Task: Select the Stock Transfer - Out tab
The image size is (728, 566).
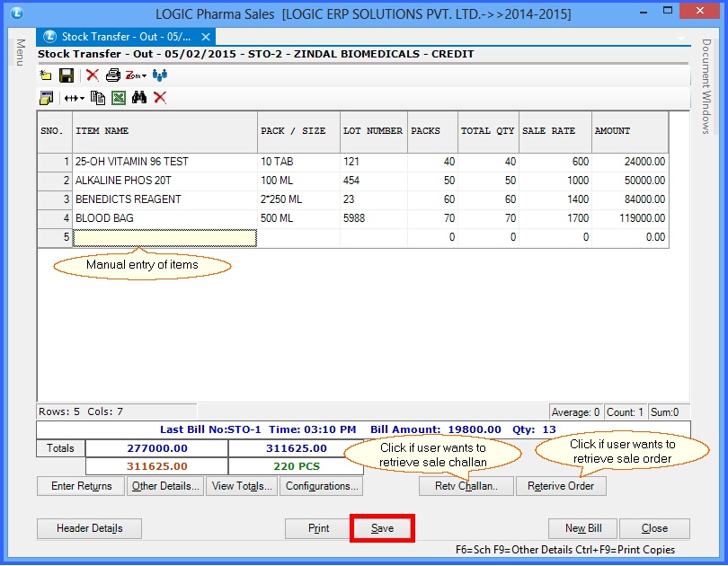Action: [127, 37]
